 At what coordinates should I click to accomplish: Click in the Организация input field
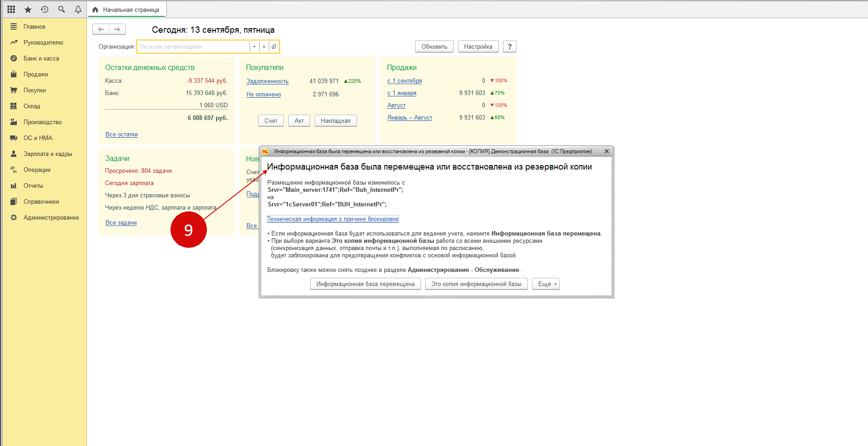pyautogui.click(x=193, y=46)
